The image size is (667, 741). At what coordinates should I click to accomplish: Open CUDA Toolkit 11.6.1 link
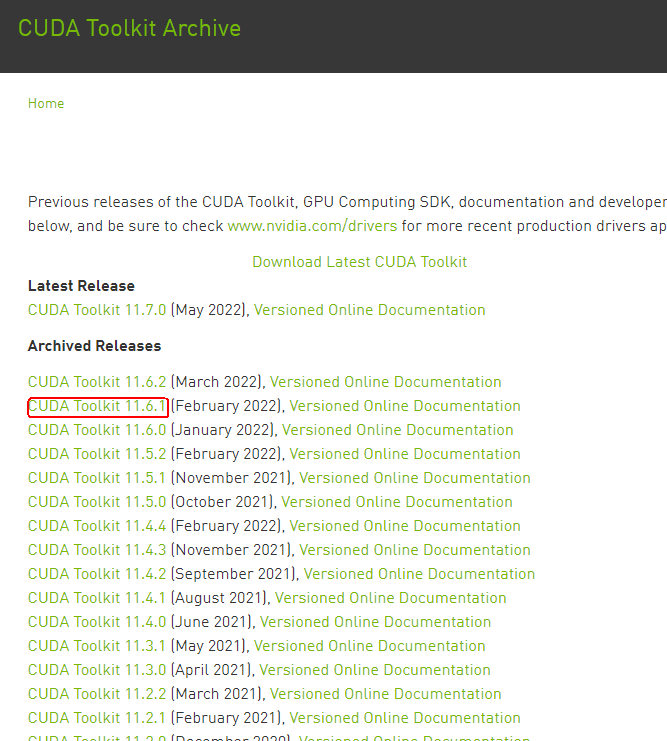[x=97, y=406]
